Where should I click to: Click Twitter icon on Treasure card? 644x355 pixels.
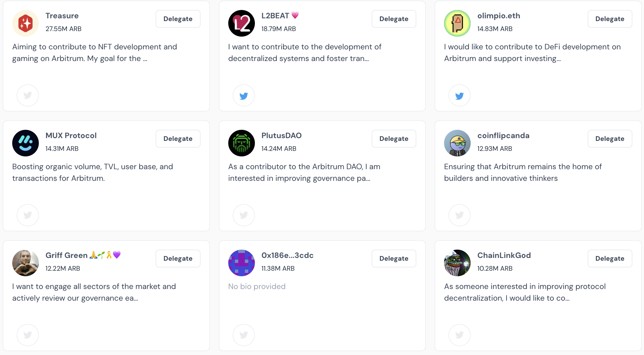click(28, 95)
